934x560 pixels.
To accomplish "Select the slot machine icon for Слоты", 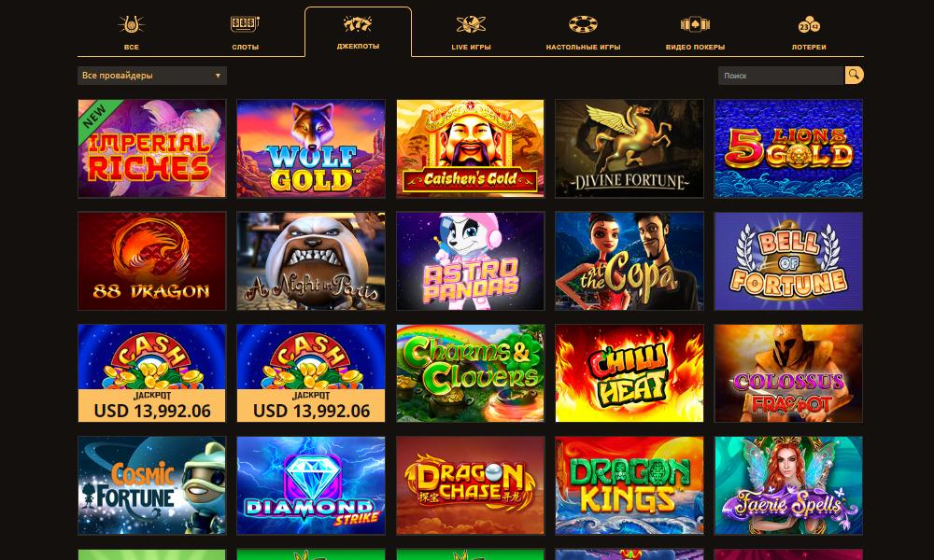I will (245, 24).
